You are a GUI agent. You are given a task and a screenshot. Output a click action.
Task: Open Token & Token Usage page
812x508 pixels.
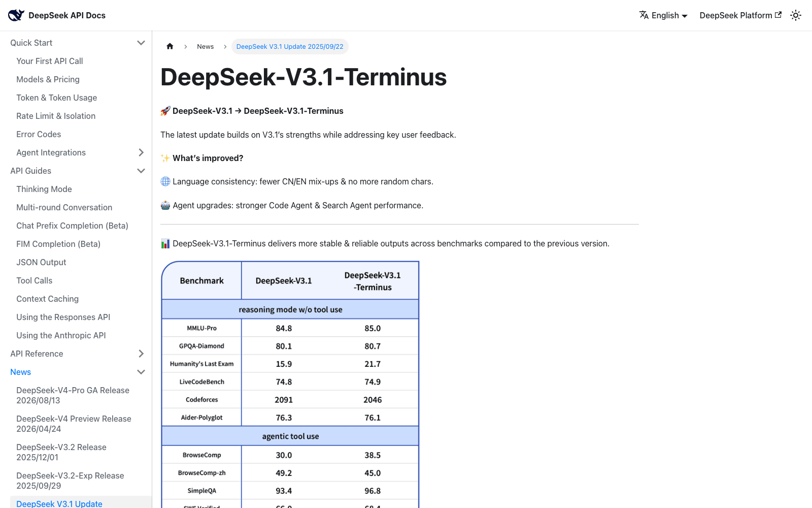point(57,98)
